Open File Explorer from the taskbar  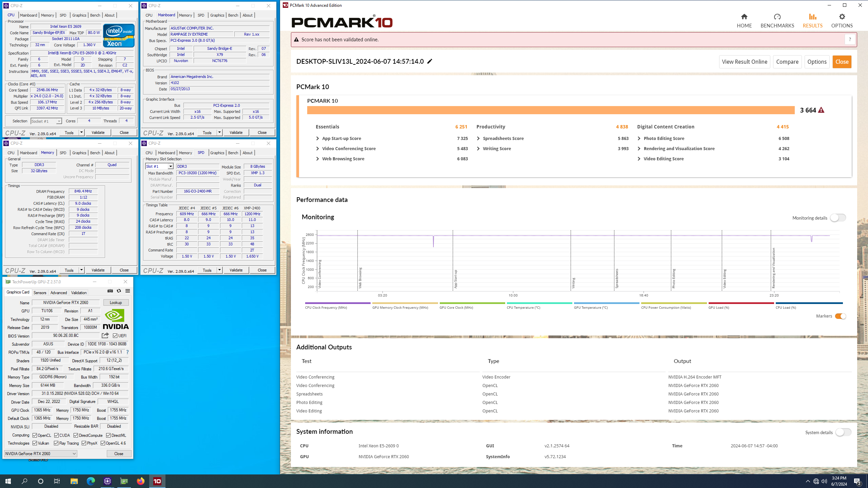(74, 481)
